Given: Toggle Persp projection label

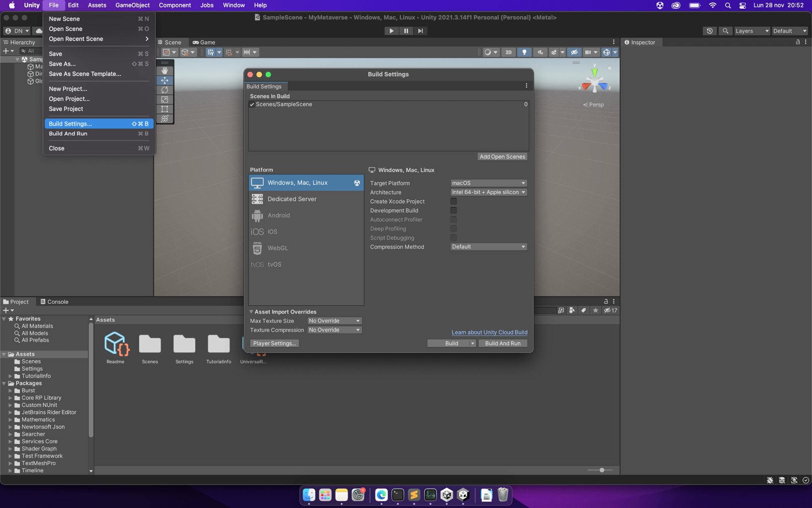Looking at the screenshot, I should (593, 105).
